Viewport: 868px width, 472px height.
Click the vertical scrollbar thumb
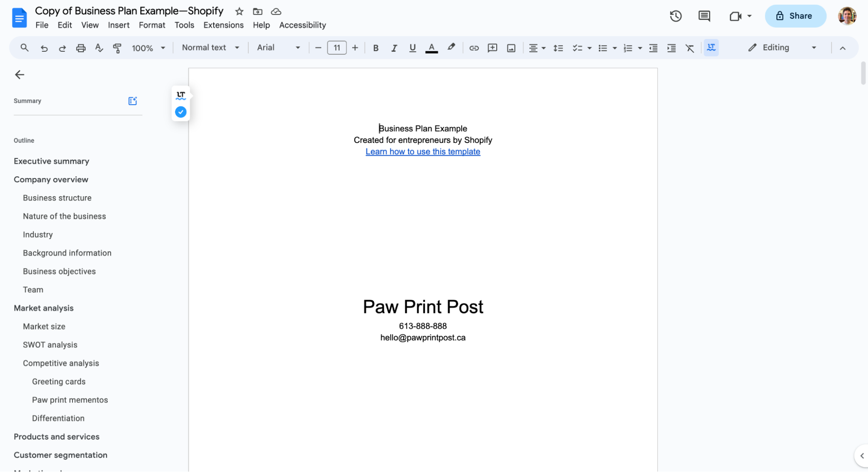[863, 73]
